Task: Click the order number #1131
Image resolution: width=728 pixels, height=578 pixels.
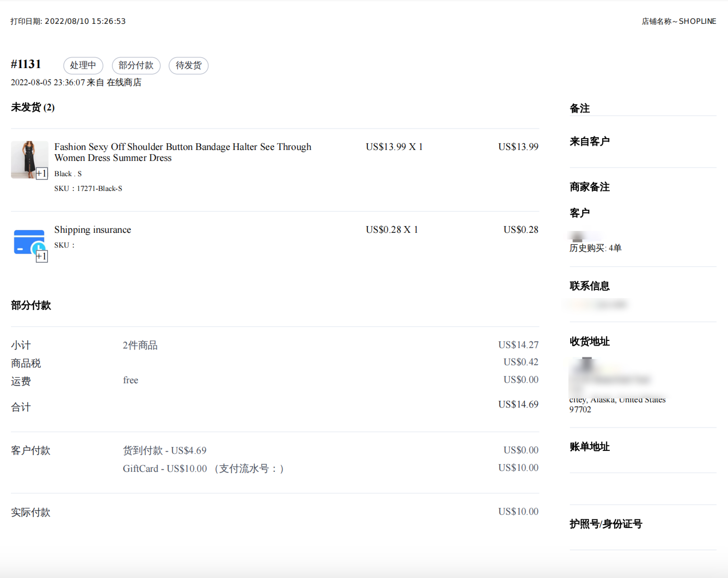Action: click(26, 64)
